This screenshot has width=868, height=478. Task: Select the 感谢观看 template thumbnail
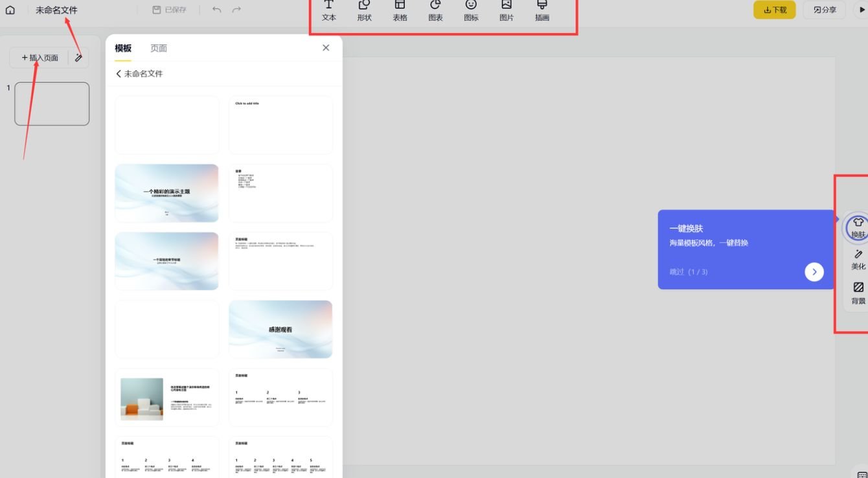click(x=280, y=328)
